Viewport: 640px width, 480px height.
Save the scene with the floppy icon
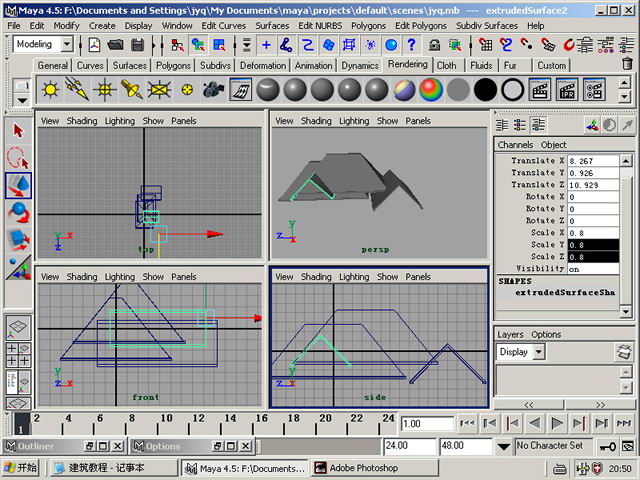tap(138, 44)
